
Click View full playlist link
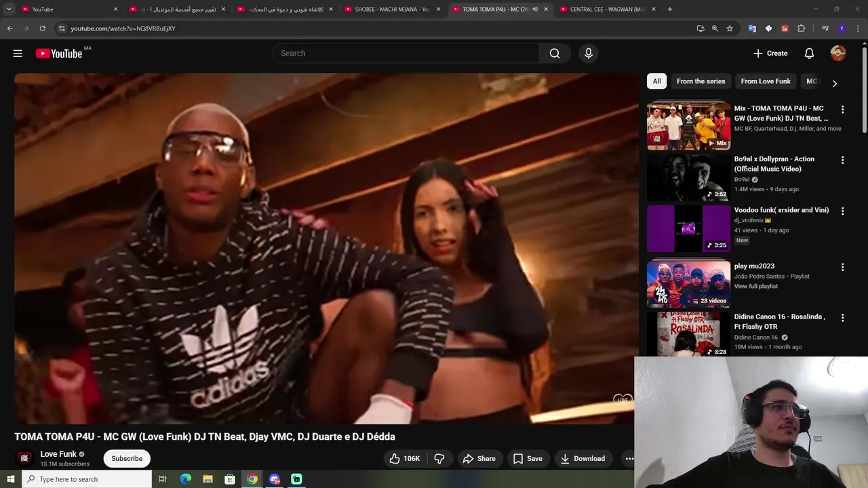coord(755,287)
